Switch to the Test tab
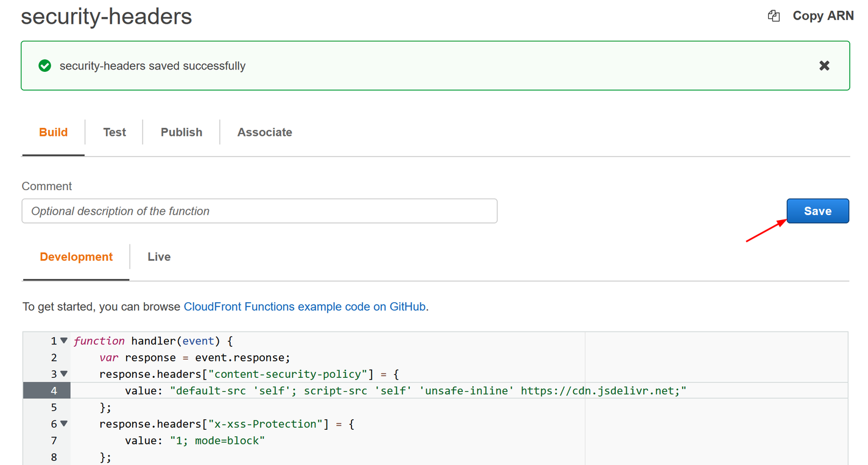 (x=114, y=132)
